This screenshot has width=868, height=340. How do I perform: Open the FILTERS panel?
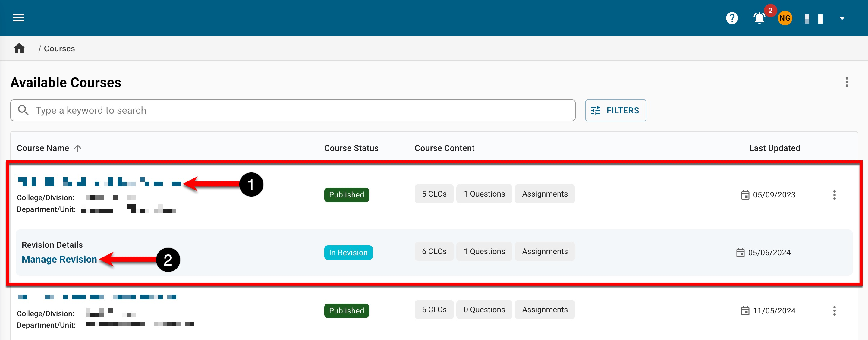point(615,111)
